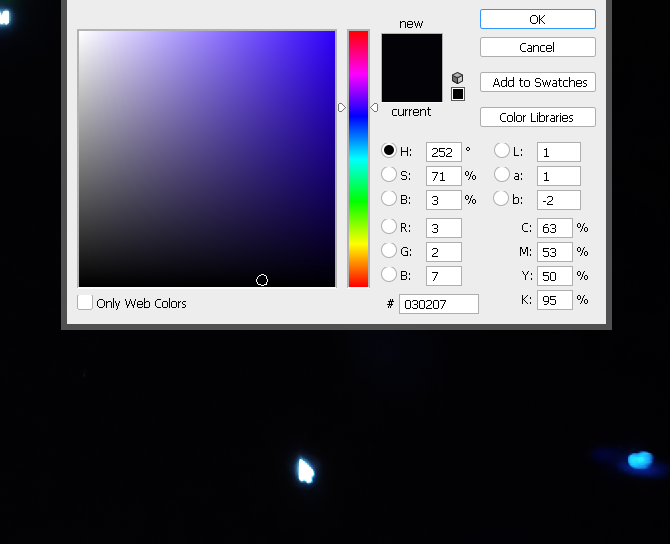Click the S field showing 71
Viewport: 670px width, 544px height.
point(444,176)
